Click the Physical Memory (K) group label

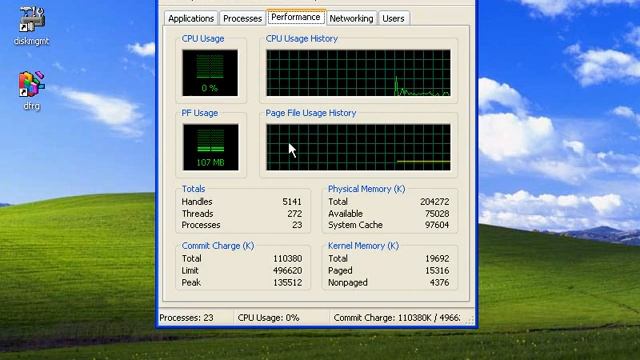point(367,189)
